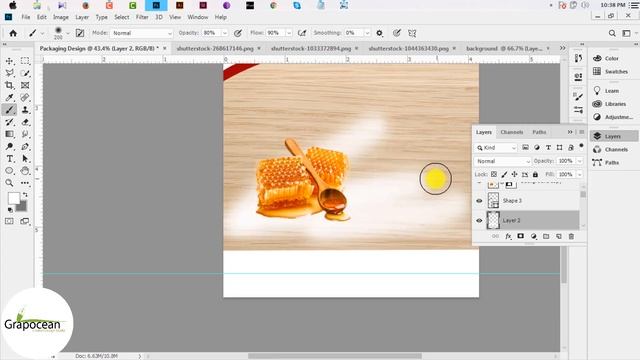Create a new group folder icon

(x=546, y=236)
